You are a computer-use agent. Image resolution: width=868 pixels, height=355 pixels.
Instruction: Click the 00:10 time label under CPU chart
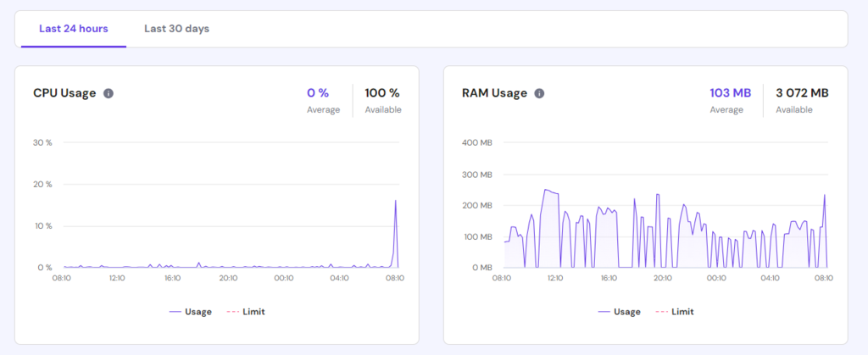[283, 278]
